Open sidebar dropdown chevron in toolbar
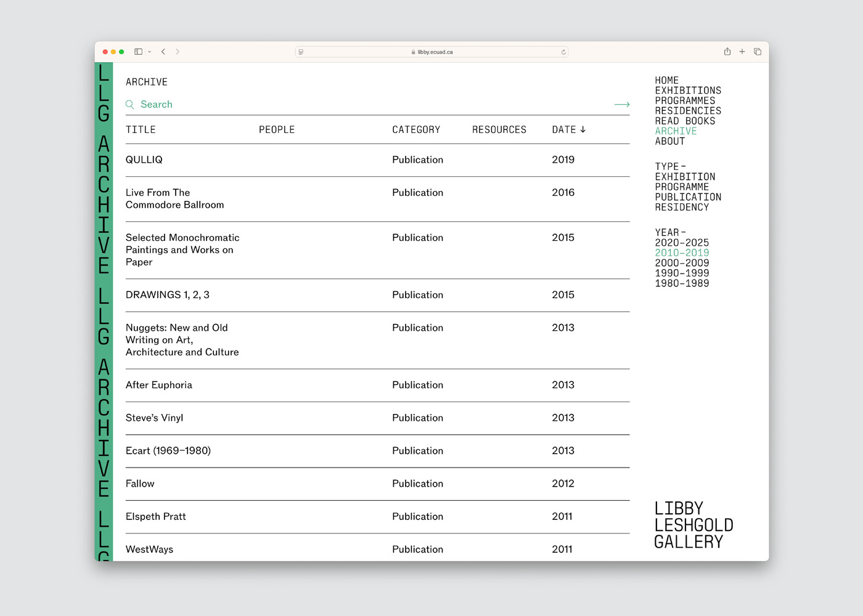863x616 pixels. (x=149, y=52)
